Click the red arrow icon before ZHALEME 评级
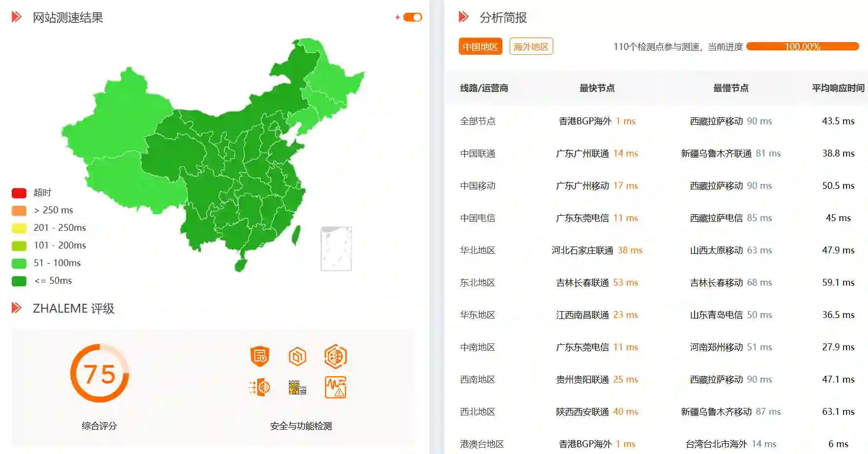The image size is (868, 454). [x=17, y=308]
